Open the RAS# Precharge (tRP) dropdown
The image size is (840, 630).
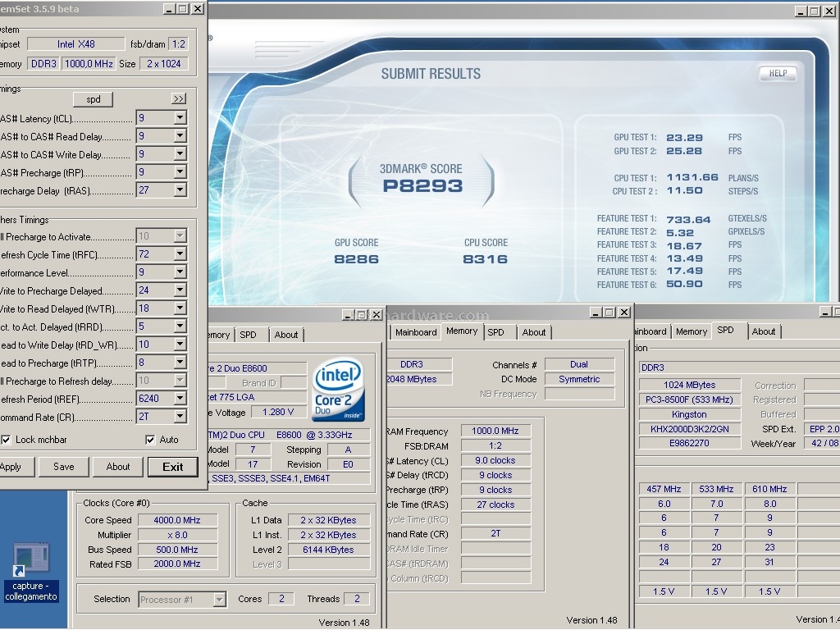tap(180, 172)
